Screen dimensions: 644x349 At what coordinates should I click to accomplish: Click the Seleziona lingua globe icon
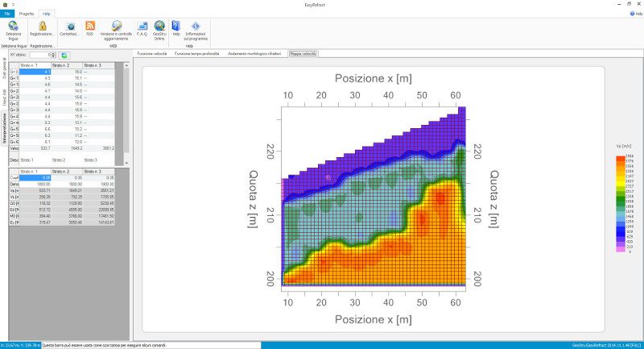point(13,27)
